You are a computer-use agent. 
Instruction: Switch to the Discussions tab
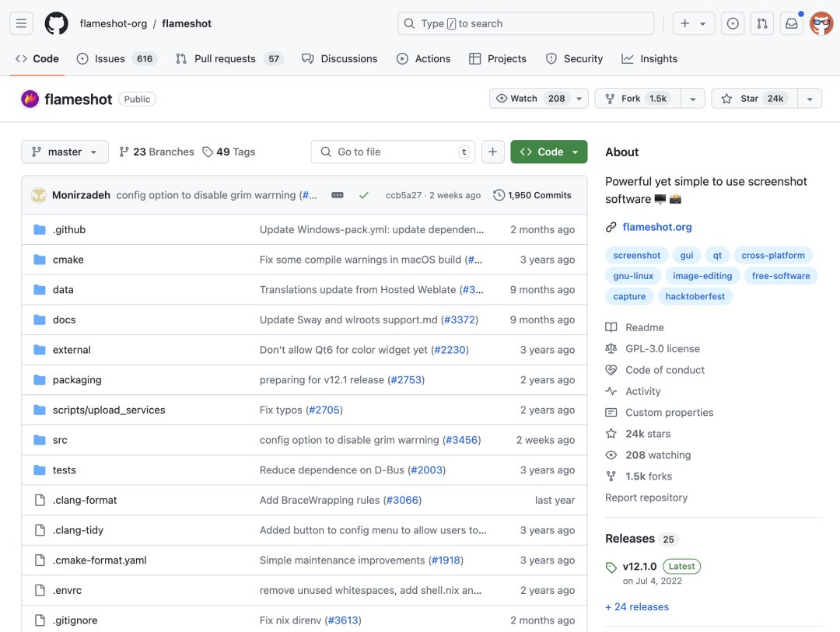point(340,58)
